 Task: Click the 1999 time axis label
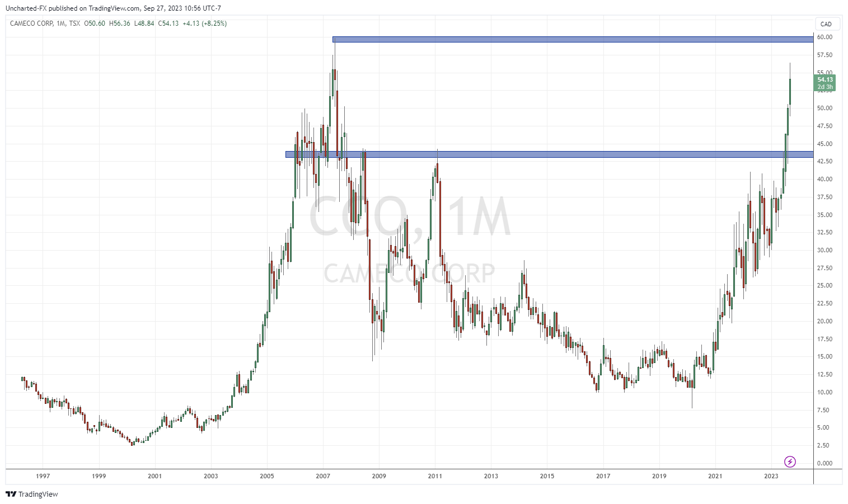[99, 477]
